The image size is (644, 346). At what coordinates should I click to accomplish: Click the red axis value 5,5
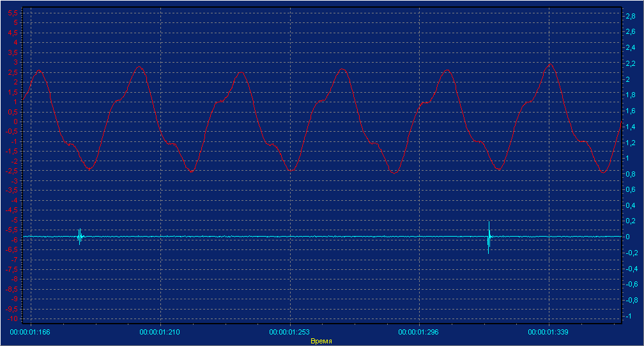tap(13, 13)
